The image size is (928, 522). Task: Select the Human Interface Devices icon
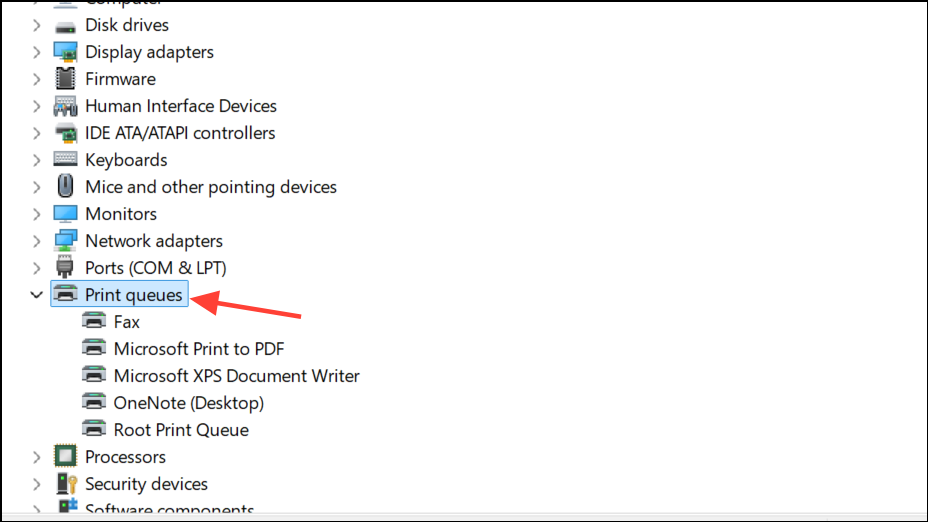pos(65,106)
